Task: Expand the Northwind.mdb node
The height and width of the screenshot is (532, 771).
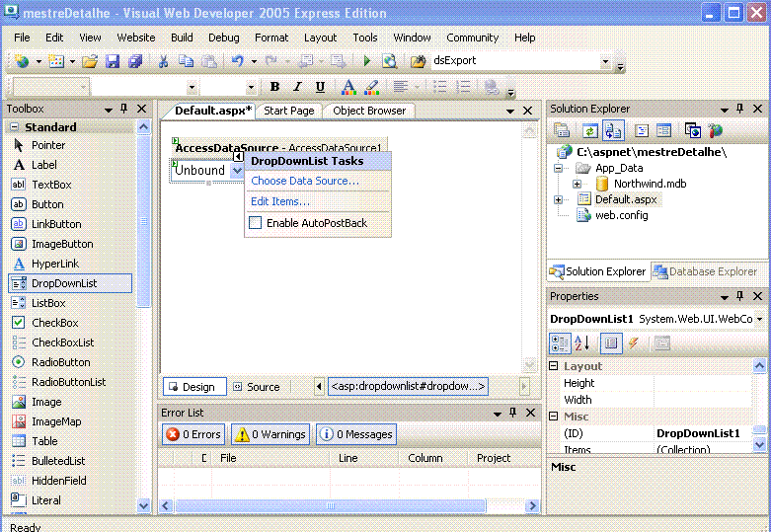Action: tap(577, 184)
